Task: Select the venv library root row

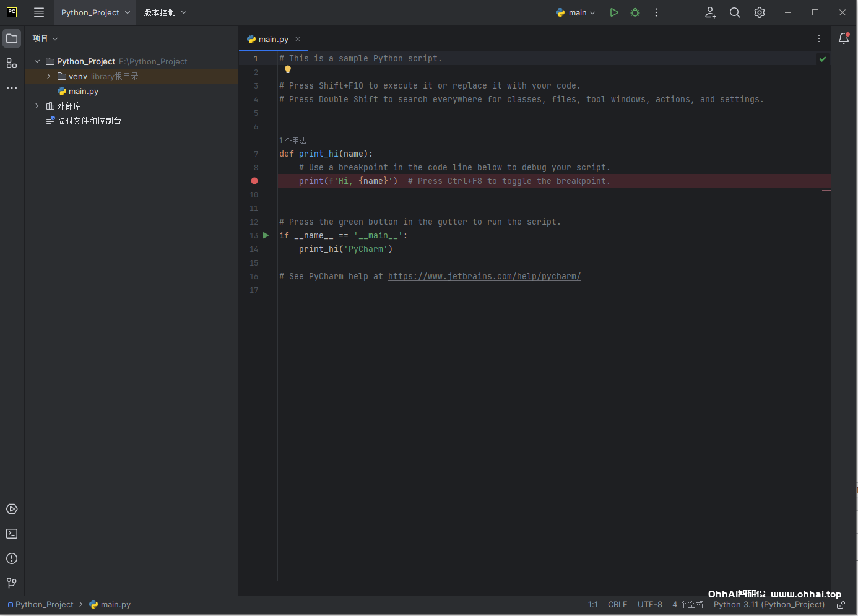Action: 131,76
